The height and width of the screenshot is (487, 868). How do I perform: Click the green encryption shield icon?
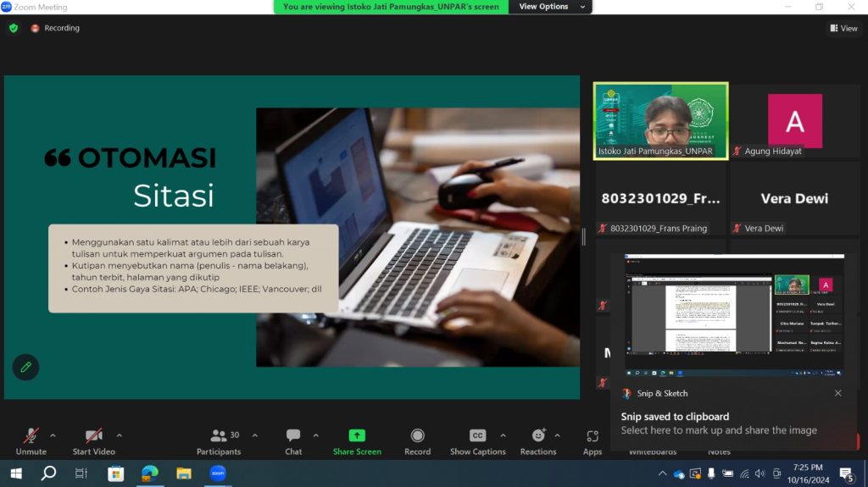pos(14,28)
